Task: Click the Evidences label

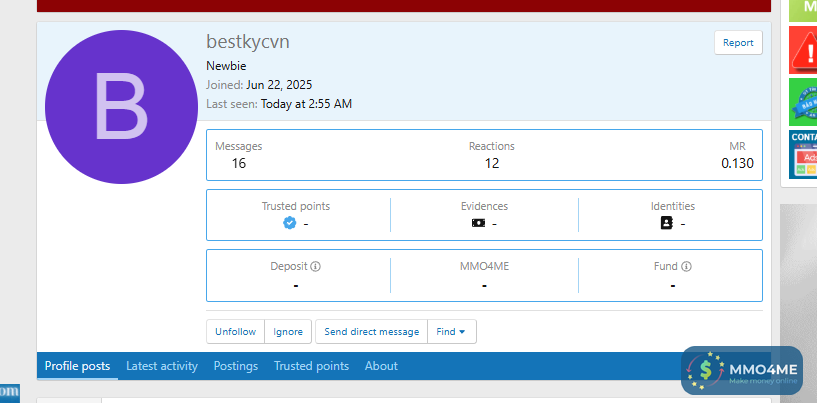Action: [485, 206]
